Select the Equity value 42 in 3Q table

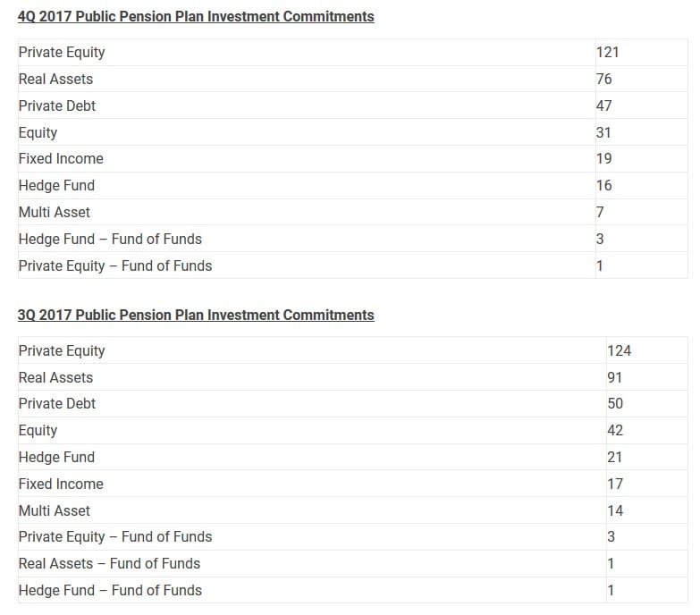(x=615, y=430)
